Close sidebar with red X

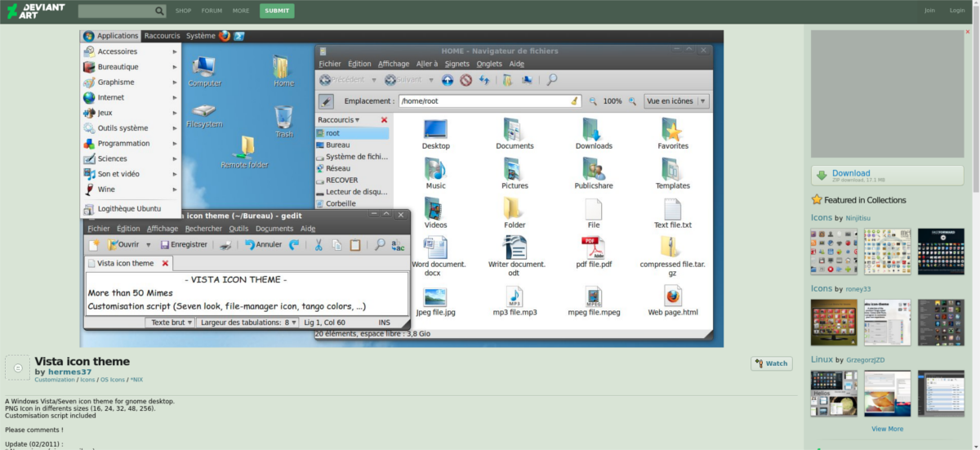[384, 120]
